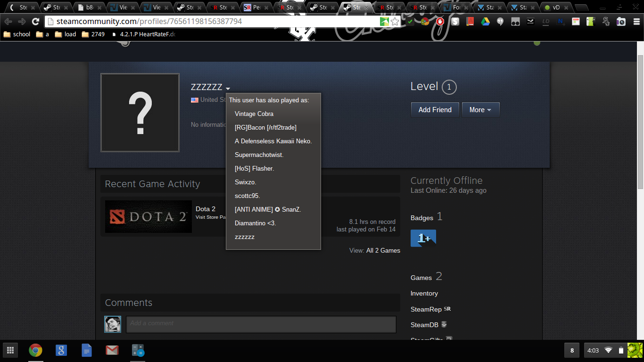This screenshot has height=362, width=644.
Task: Open the Chrome hamburger menu
Action: (636, 22)
